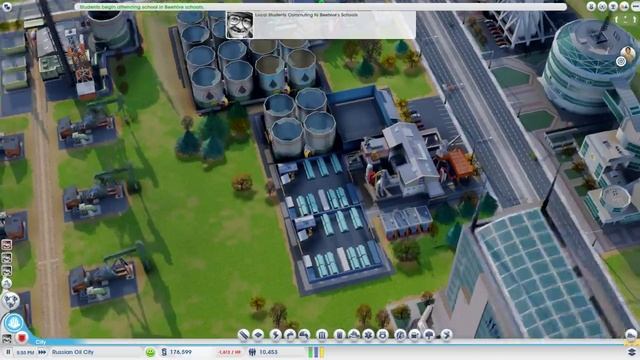The width and height of the screenshot is (640, 360).
Task: Open the RCI demand bars
Action: tap(316, 352)
